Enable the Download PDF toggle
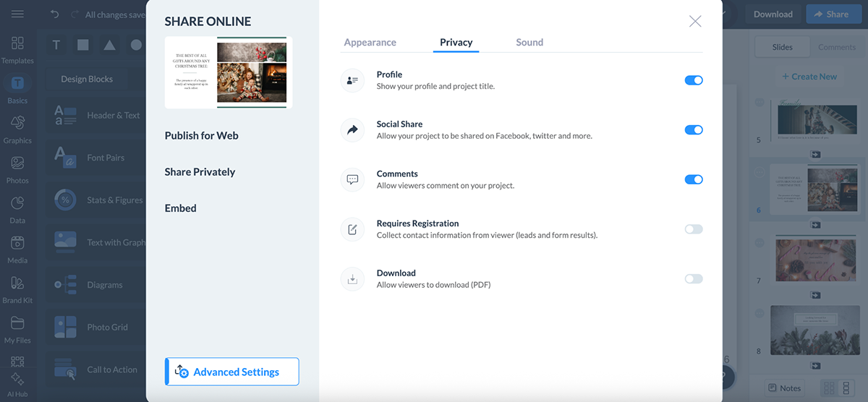This screenshot has height=402, width=868. pyautogui.click(x=693, y=279)
